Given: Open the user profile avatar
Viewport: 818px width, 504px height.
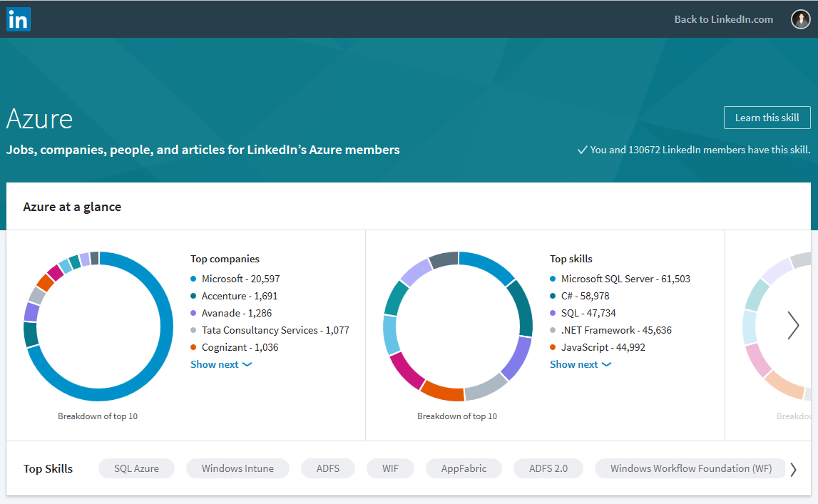Looking at the screenshot, I should (x=800, y=19).
